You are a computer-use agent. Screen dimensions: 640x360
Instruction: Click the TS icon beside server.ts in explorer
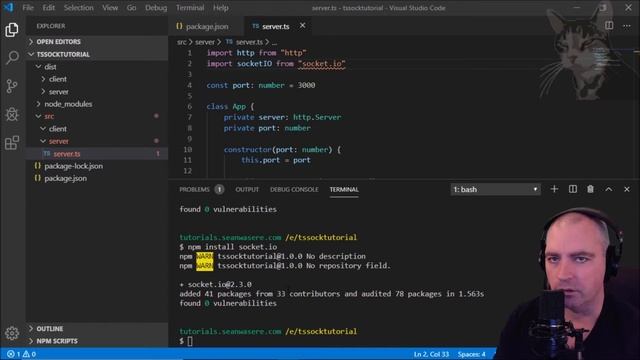(x=47, y=153)
